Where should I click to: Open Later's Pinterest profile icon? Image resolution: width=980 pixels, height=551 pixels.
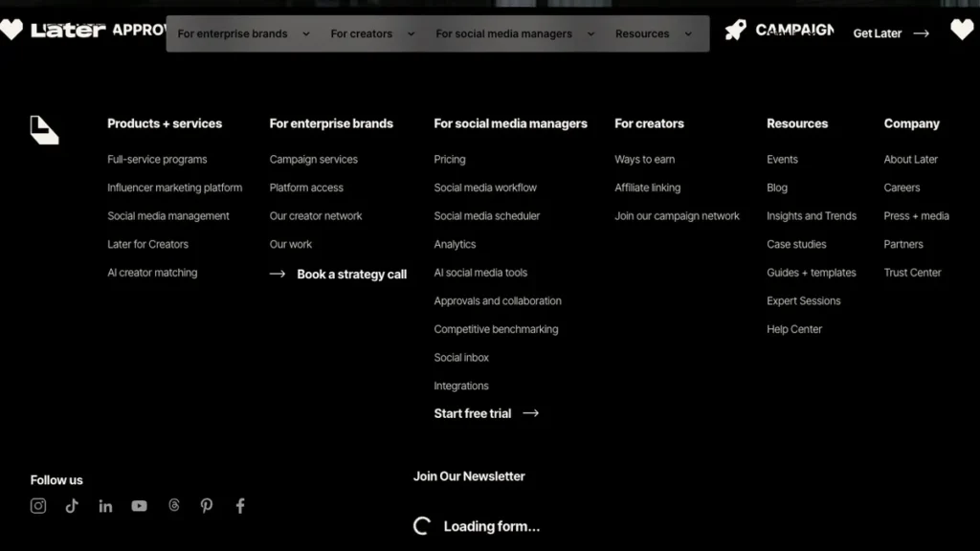(x=207, y=505)
